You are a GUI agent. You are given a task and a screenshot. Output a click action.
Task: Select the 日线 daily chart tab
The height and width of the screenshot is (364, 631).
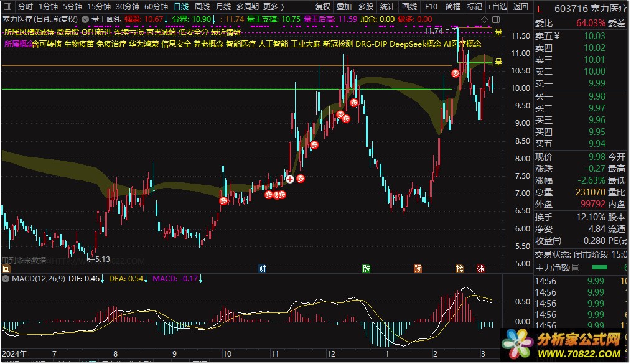[181, 7]
